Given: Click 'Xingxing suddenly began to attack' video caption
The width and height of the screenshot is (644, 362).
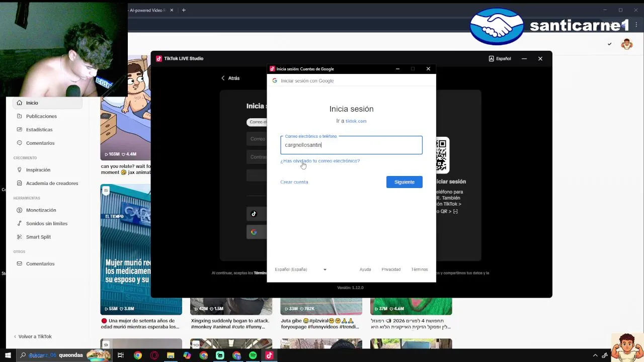Looking at the screenshot, I should click(230, 324).
